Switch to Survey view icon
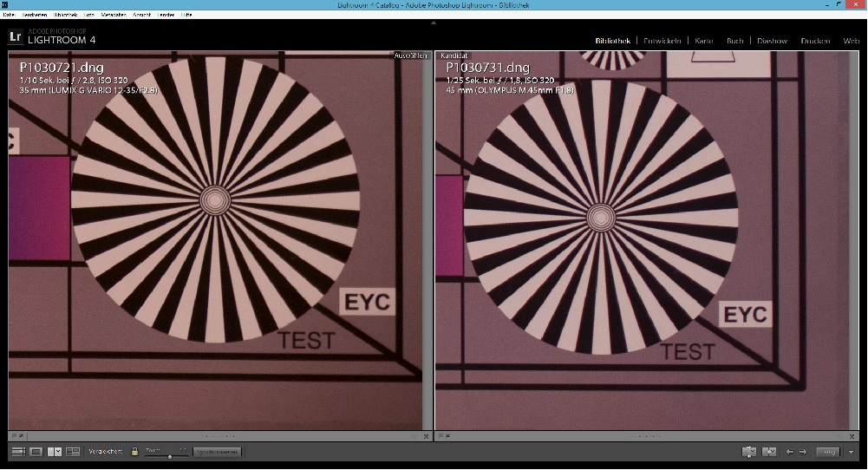868x470 pixels. pos(73,452)
